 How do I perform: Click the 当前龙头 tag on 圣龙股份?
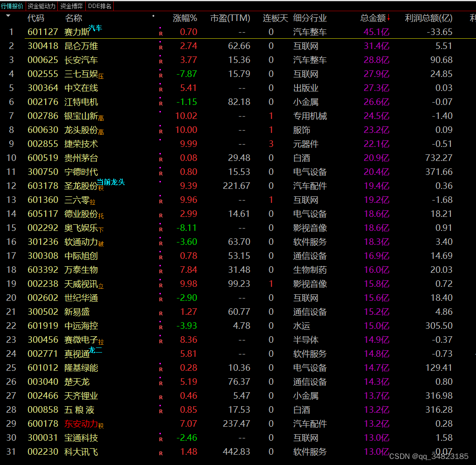[x=110, y=182]
